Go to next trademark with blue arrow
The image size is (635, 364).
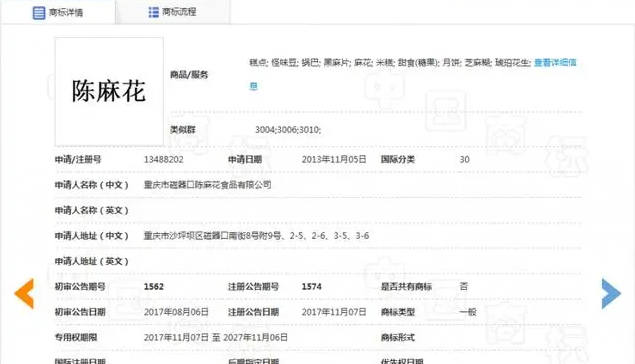[x=611, y=294]
